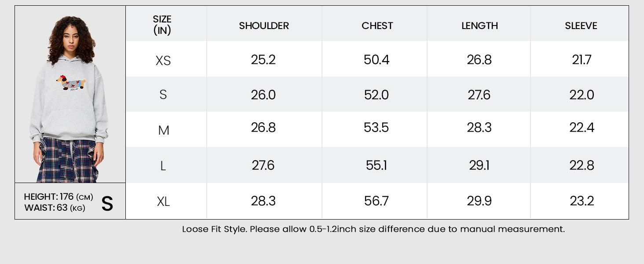
Task: Select the SHOULDER column header
Action: (264, 26)
